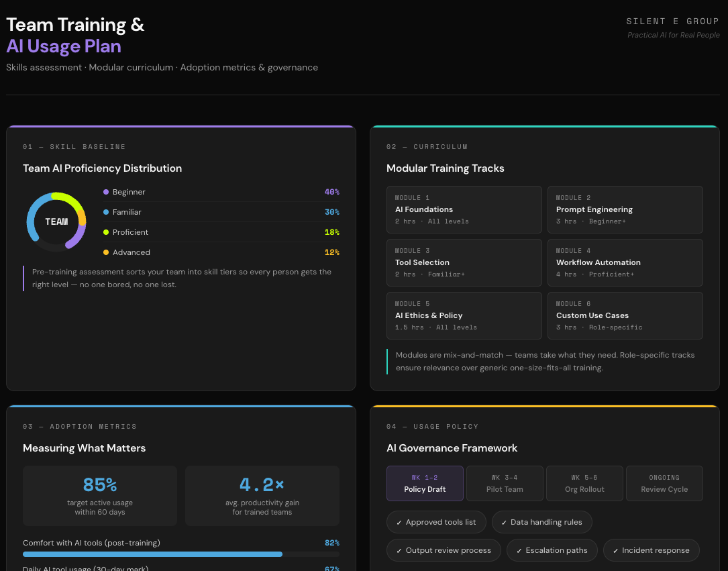The height and width of the screenshot is (571, 728).
Task: Click the orange Advanced legend dot
Action: click(105, 252)
